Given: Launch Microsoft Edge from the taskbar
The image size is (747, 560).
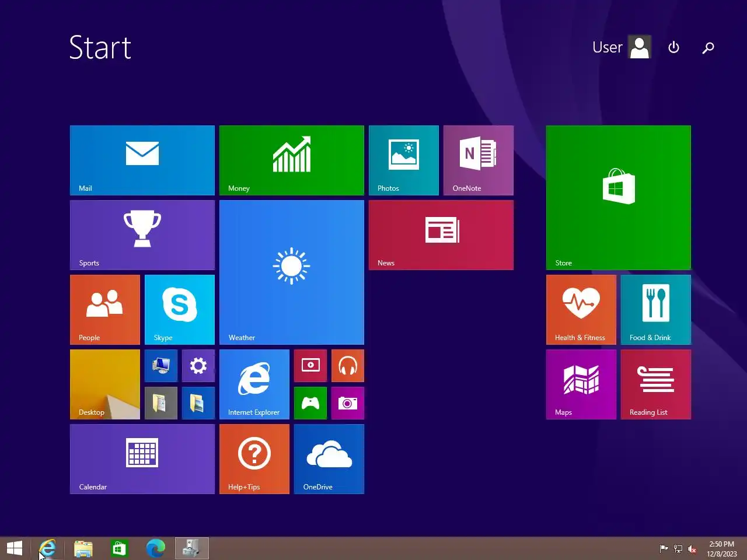Looking at the screenshot, I should pyautogui.click(x=155, y=548).
